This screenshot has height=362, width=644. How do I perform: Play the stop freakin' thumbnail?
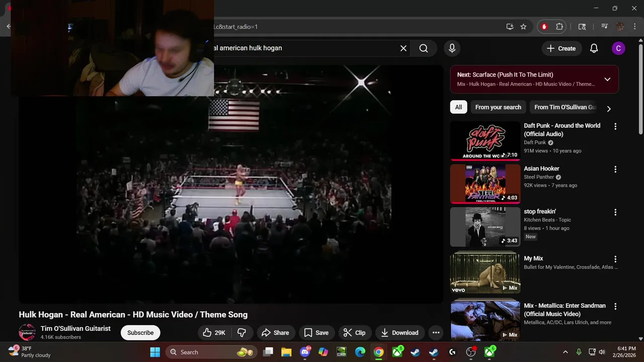(x=485, y=227)
